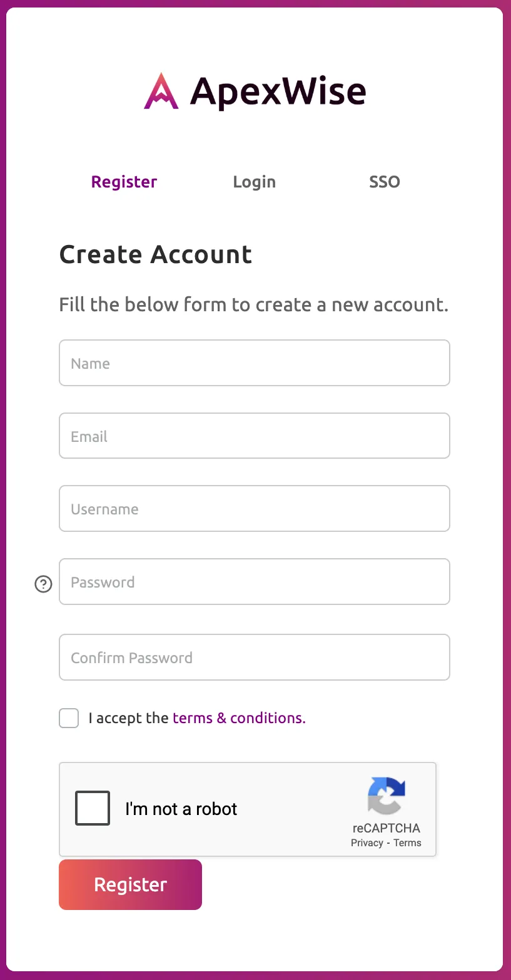
Task: Click into the Email input field
Action: pyautogui.click(x=254, y=436)
